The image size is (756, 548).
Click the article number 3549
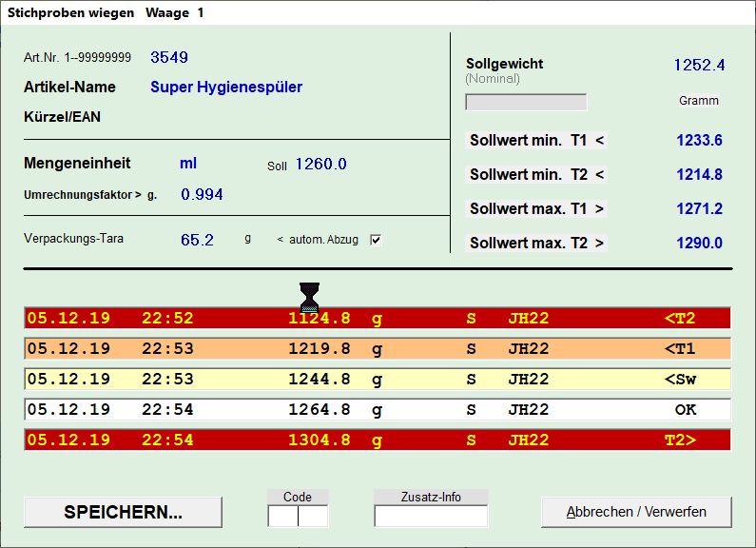(x=169, y=57)
